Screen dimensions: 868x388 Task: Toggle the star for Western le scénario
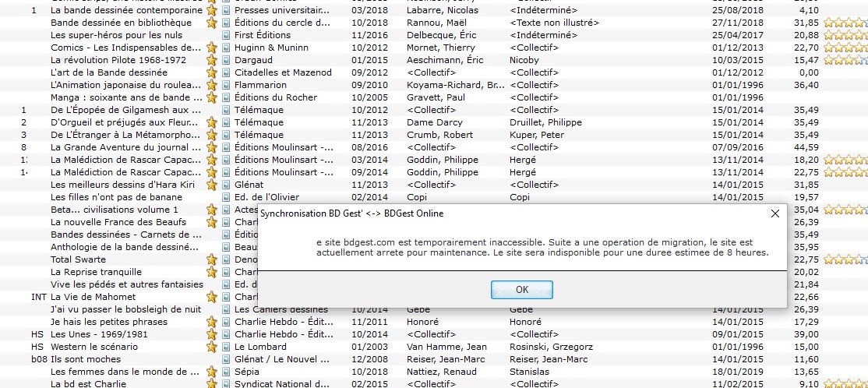click(x=211, y=347)
